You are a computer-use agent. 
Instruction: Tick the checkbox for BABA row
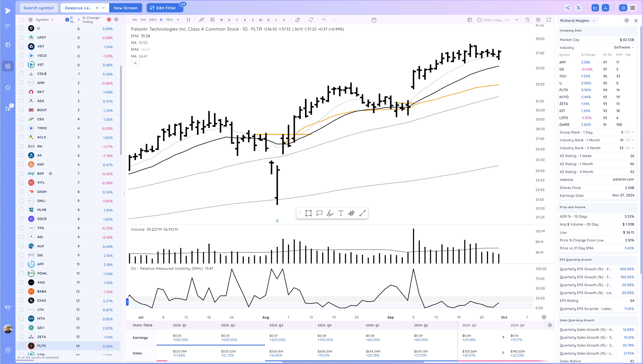click(x=22, y=291)
